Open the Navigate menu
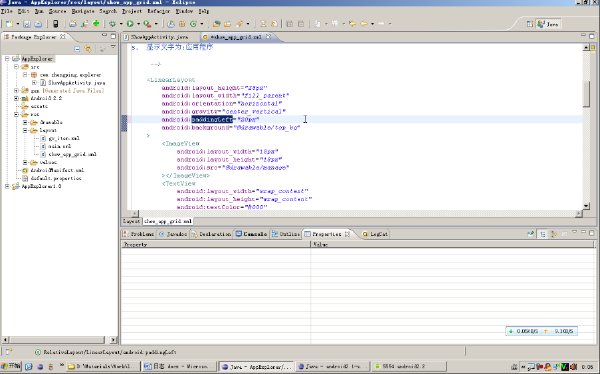The width and height of the screenshot is (600, 374). [x=83, y=11]
